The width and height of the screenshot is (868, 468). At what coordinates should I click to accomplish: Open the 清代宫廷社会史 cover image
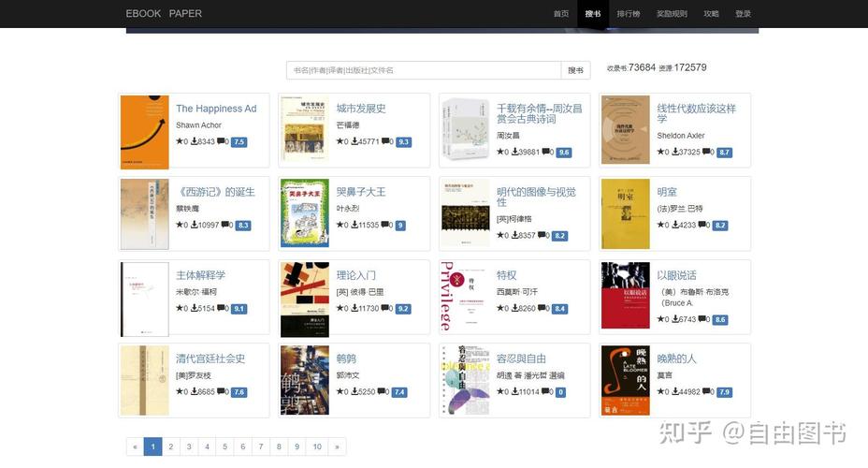[144, 381]
